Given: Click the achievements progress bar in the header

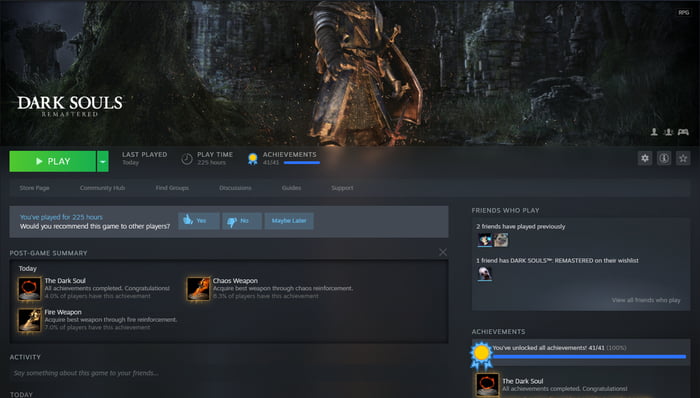Looking at the screenshot, I should coord(302,163).
